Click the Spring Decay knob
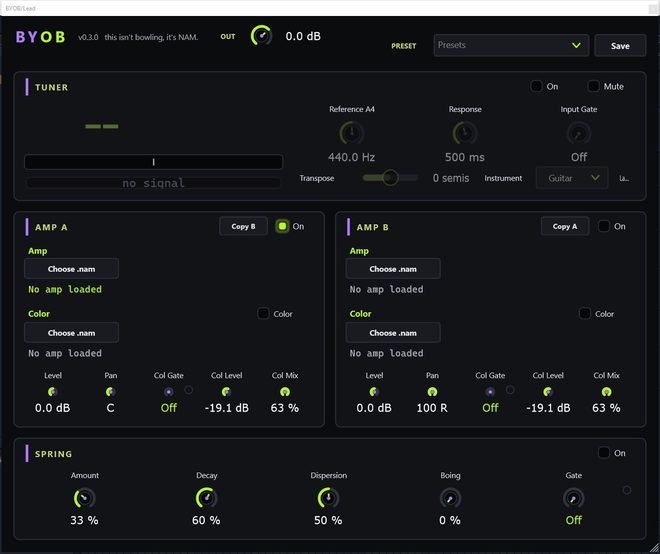The image size is (660, 554). 206,498
